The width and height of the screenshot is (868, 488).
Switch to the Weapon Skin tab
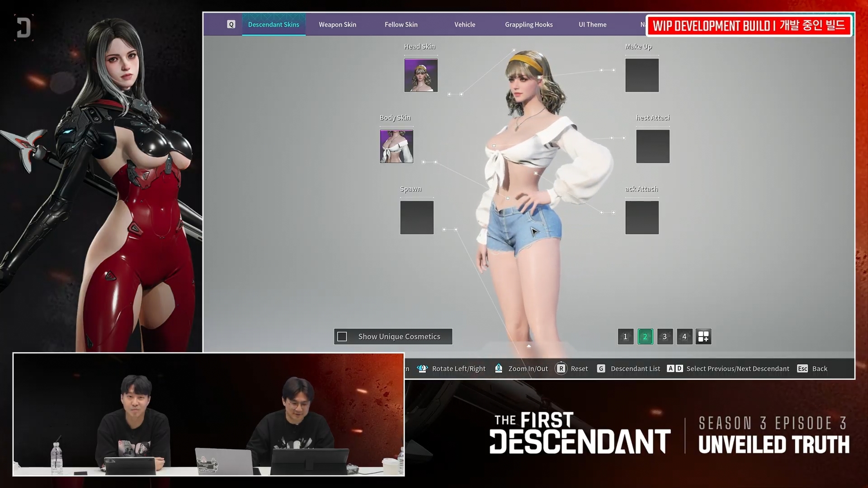pos(337,24)
